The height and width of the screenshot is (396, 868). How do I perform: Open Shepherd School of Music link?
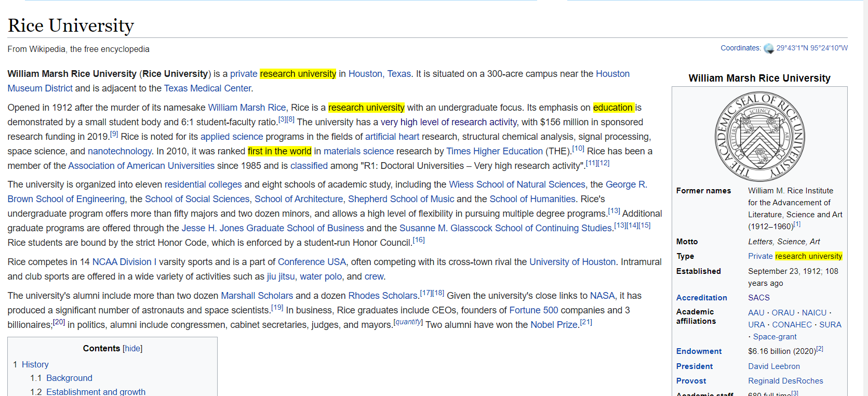click(x=401, y=199)
